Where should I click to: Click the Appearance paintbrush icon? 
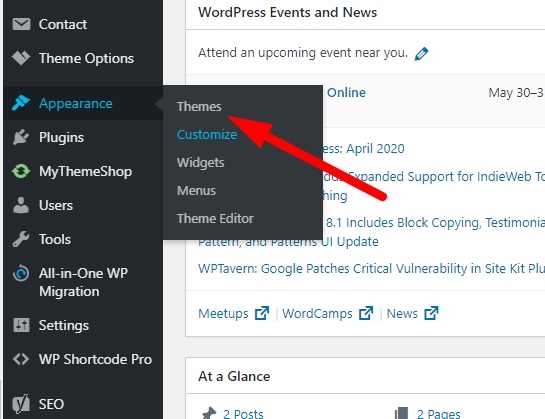point(21,103)
